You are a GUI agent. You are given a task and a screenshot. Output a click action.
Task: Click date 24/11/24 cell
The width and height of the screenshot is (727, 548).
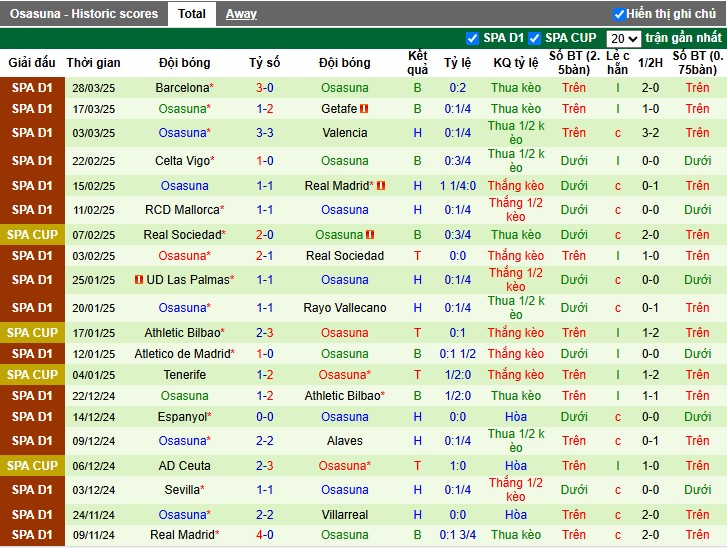coord(93,515)
